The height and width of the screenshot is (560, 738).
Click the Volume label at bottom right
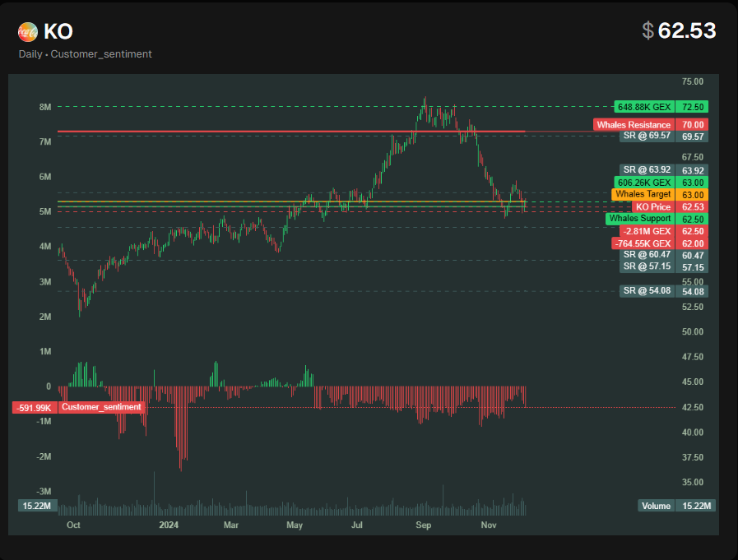pyautogui.click(x=656, y=506)
